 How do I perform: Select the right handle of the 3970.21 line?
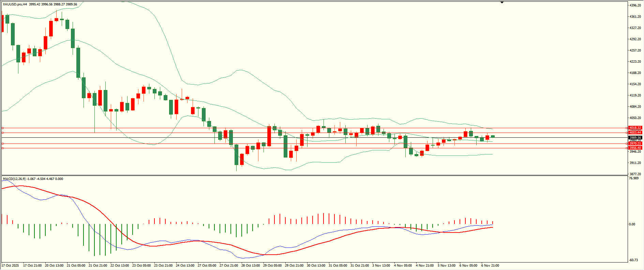coord(627,144)
